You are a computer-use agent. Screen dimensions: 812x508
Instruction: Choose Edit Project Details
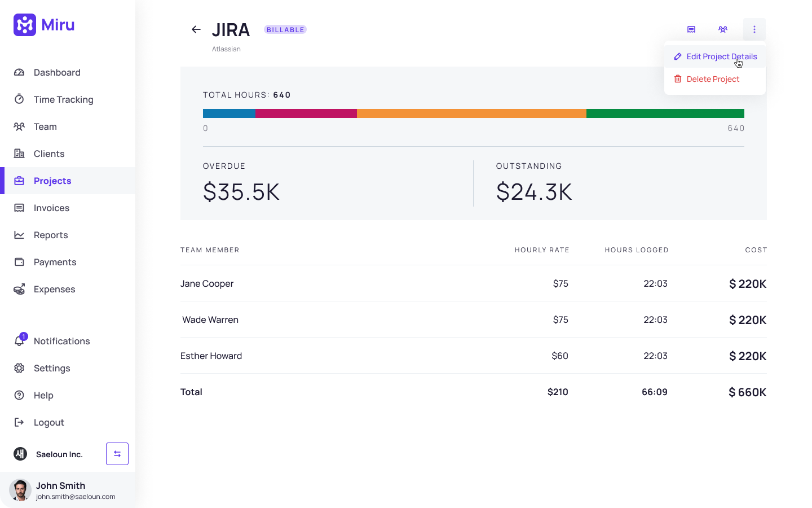coord(715,56)
